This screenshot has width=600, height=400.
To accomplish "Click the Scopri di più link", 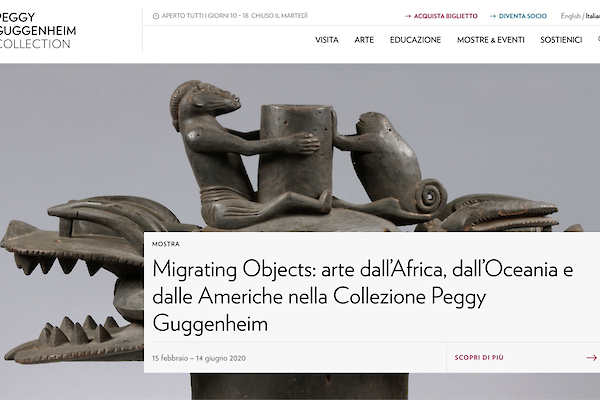I will [479, 358].
